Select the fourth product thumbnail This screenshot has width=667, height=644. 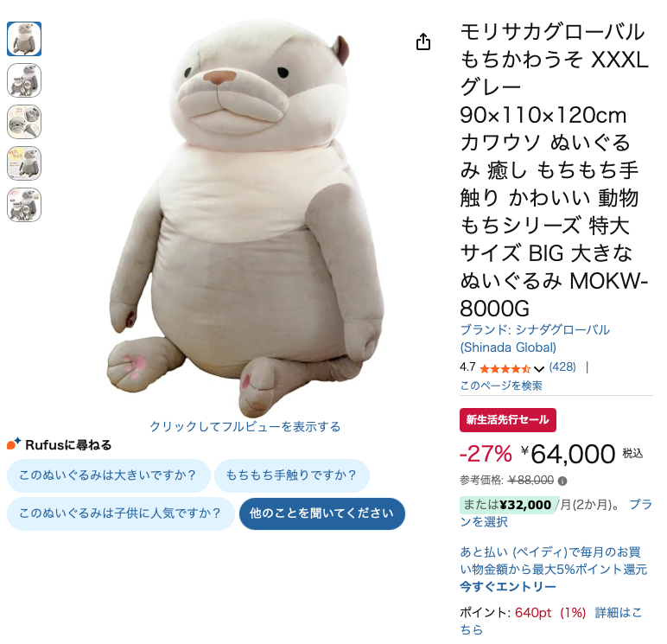24,163
